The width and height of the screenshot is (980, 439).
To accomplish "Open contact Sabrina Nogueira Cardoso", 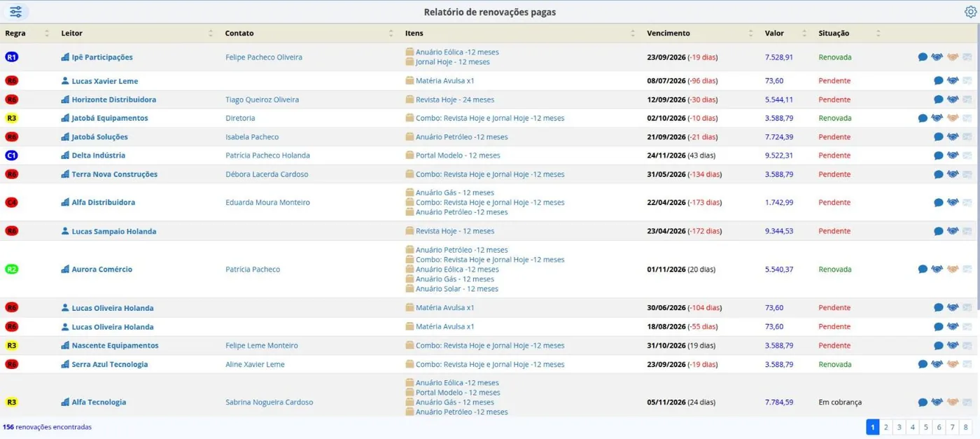I will point(269,403).
